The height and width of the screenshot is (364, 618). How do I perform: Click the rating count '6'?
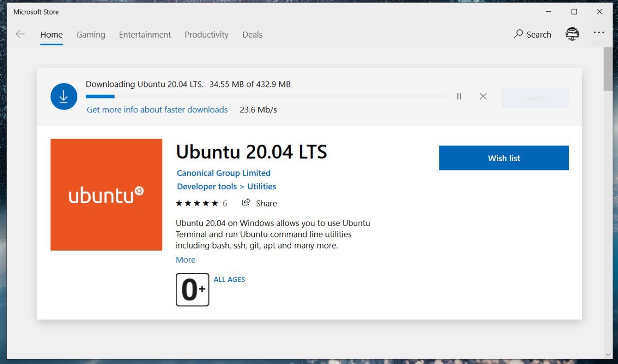click(x=225, y=203)
